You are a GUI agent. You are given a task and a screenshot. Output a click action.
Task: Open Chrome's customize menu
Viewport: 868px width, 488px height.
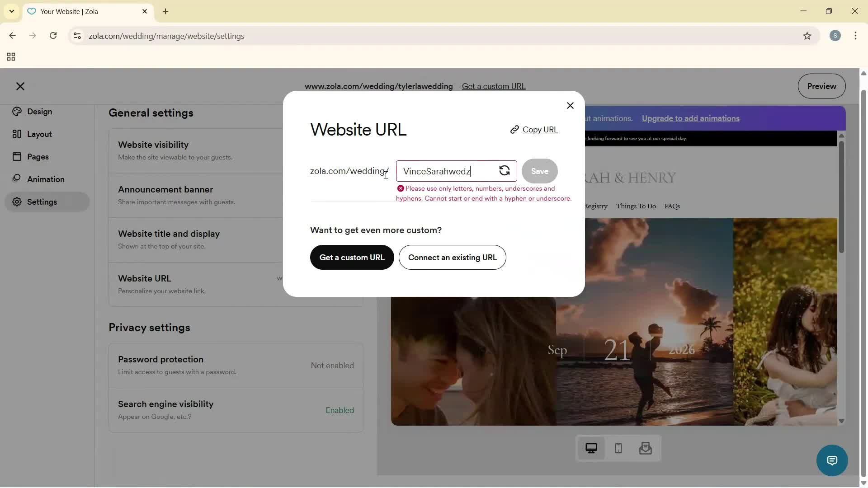(x=856, y=36)
